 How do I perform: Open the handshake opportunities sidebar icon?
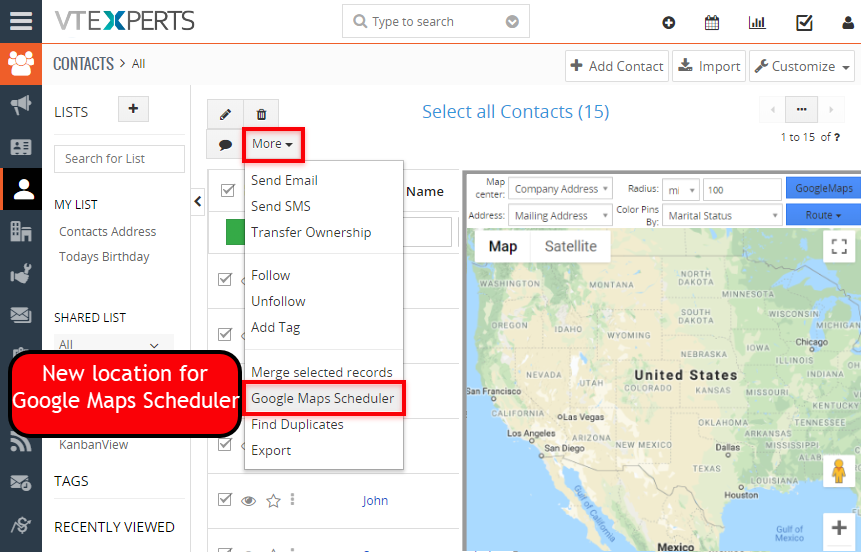click(x=21, y=274)
